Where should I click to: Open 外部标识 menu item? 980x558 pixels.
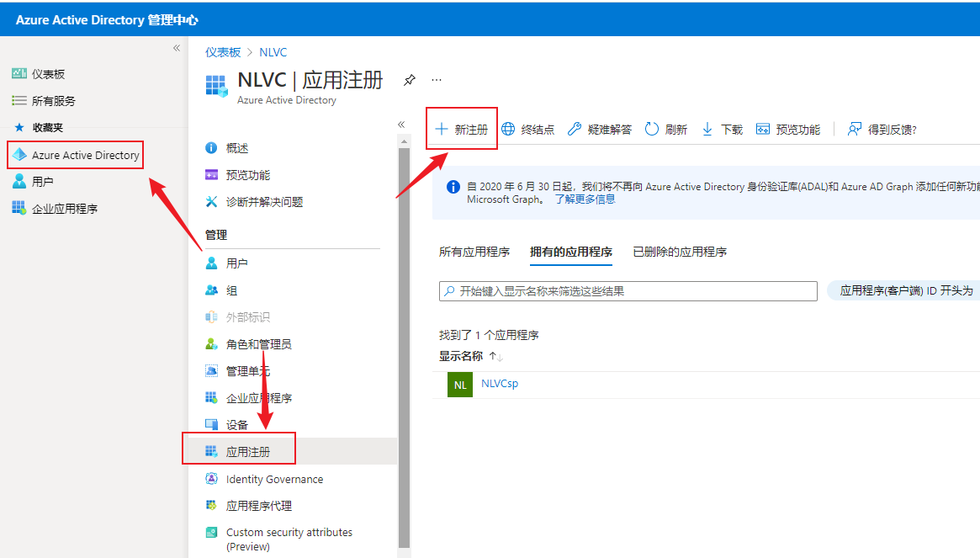point(237,317)
